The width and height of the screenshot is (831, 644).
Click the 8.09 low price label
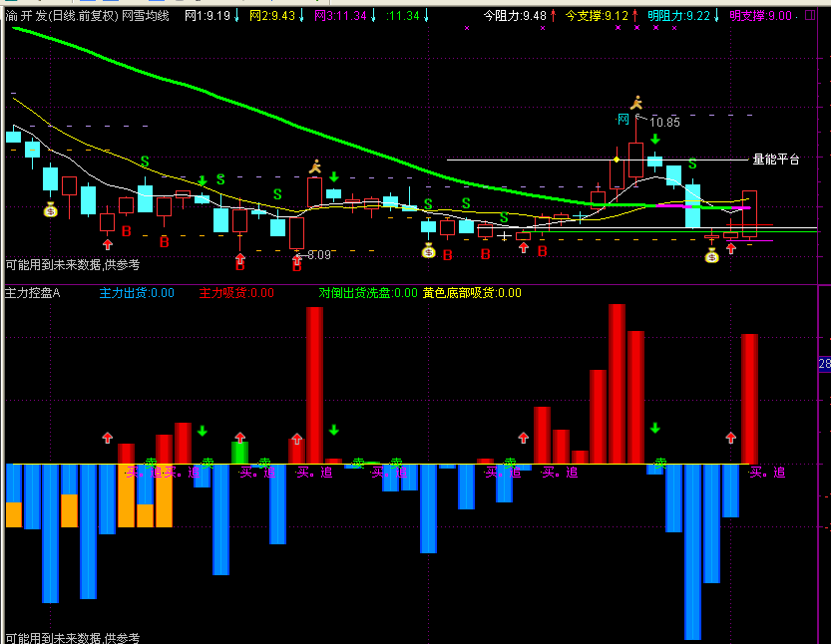pos(319,255)
